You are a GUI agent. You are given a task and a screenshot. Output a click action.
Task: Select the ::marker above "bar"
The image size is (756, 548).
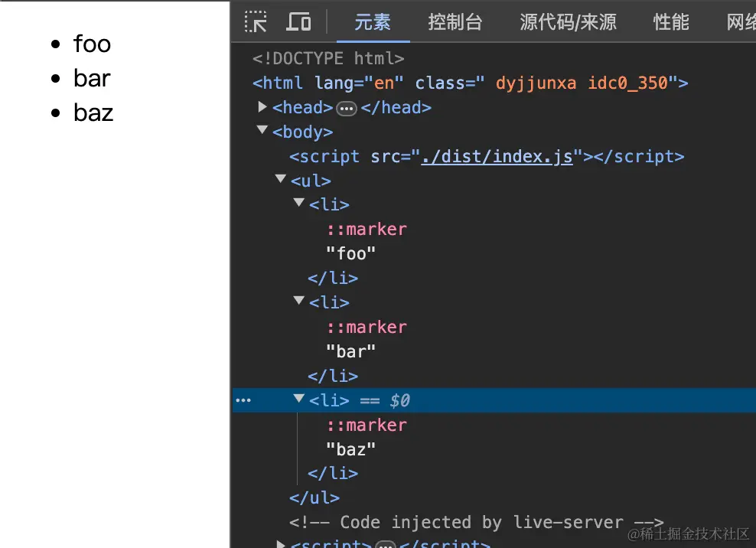(x=367, y=327)
